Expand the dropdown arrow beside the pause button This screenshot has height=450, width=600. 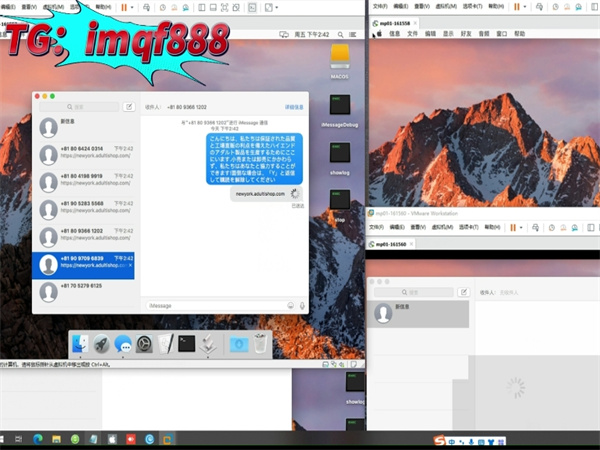(x=135, y=7)
